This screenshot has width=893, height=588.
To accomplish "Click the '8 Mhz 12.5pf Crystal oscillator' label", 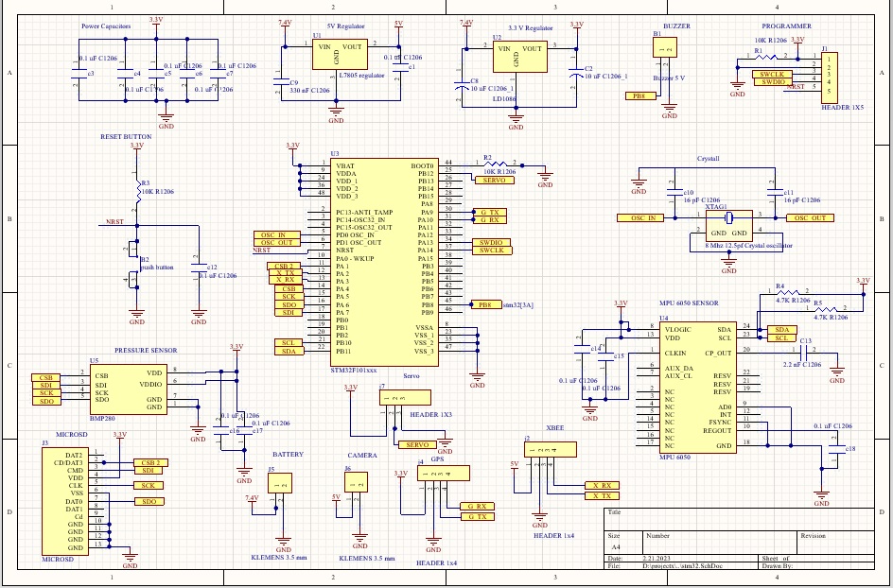I will [748, 246].
